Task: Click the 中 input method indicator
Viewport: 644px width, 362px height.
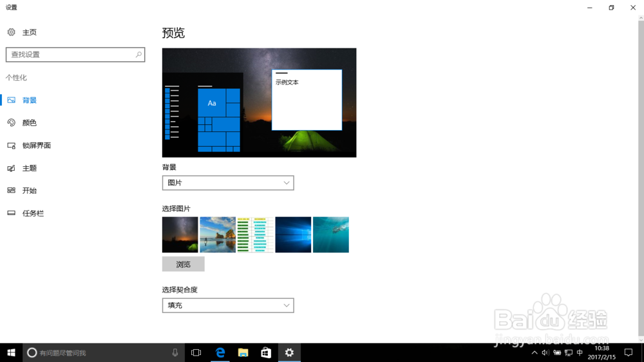Action: click(580, 352)
